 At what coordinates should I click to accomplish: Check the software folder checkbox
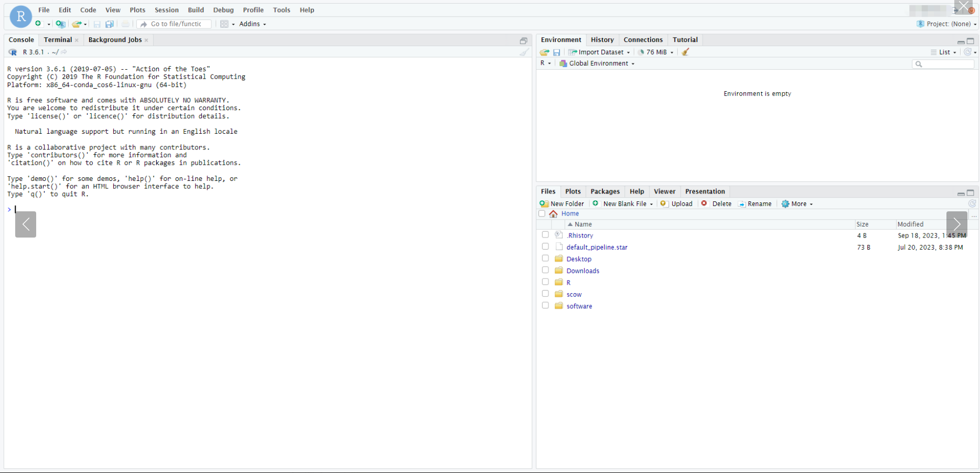click(x=545, y=306)
